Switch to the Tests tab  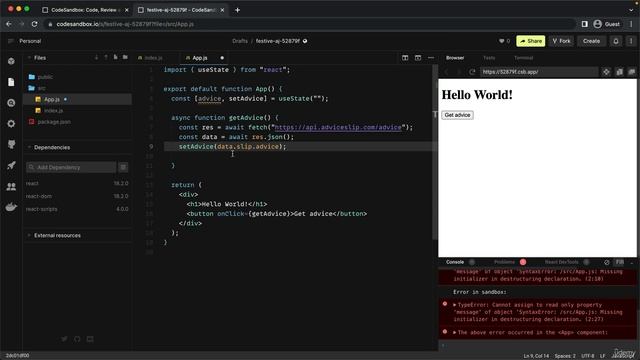pyautogui.click(x=489, y=58)
